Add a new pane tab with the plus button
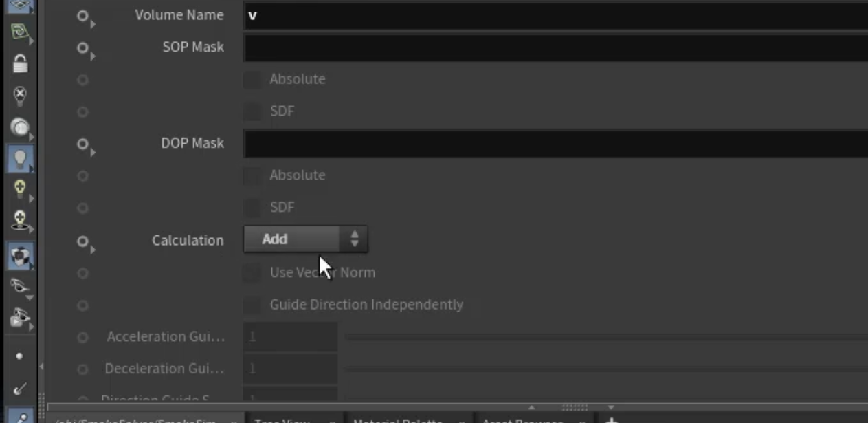Viewport: 868px width, 423px height. click(x=611, y=419)
